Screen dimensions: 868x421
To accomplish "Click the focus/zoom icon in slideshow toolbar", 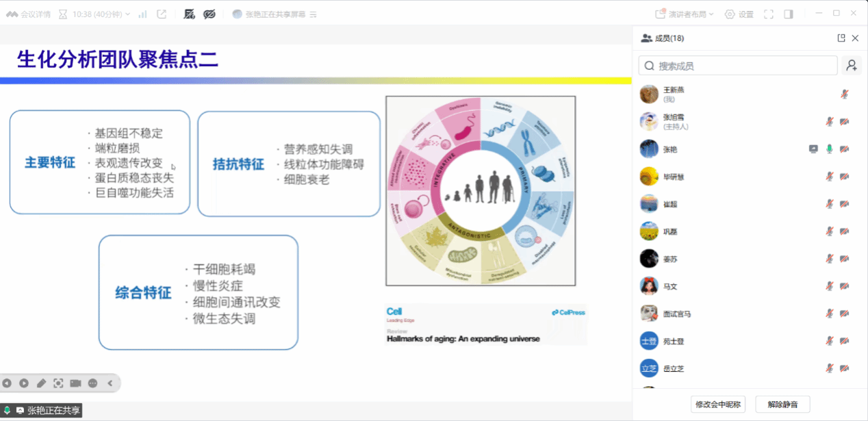I will coord(58,383).
